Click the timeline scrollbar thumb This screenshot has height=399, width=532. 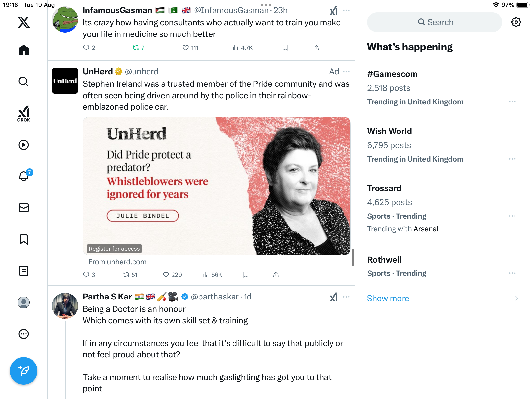(x=353, y=257)
